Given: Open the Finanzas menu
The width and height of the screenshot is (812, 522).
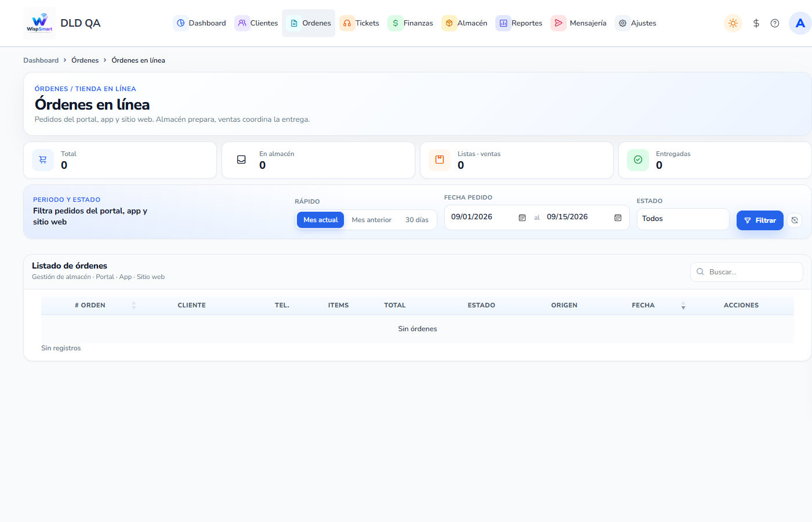Looking at the screenshot, I should click(x=411, y=23).
